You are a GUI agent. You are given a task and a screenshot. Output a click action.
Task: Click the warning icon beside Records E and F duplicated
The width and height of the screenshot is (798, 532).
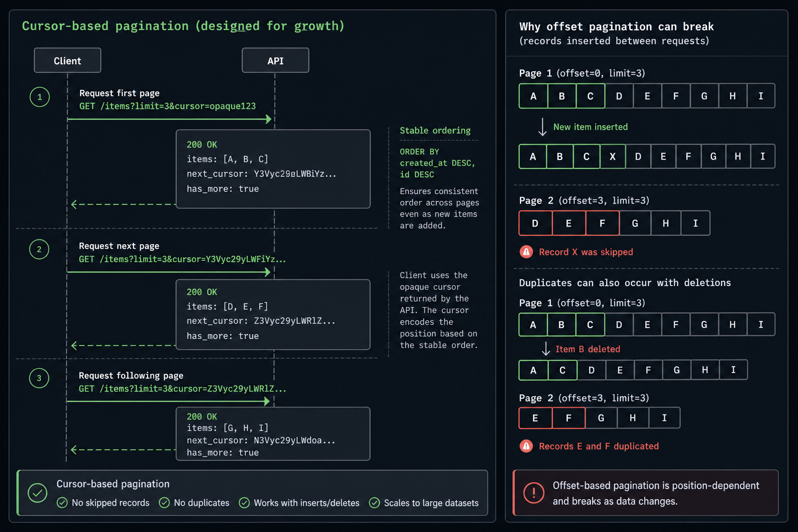click(526, 446)
